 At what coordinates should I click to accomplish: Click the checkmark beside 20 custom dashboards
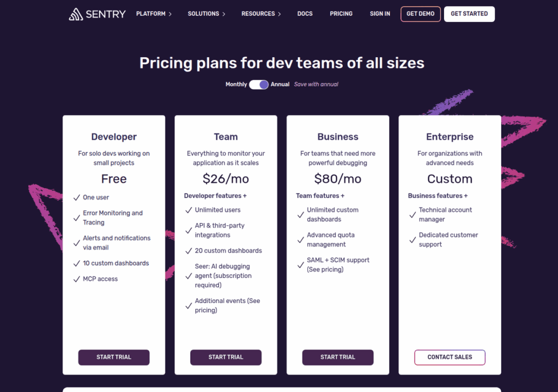(x=189, y=251)
